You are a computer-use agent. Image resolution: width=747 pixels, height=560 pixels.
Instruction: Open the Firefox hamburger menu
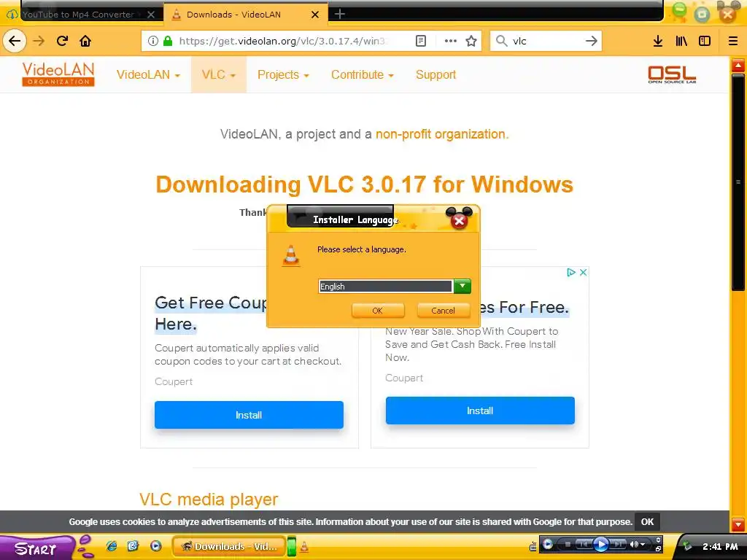click(733, 41)
